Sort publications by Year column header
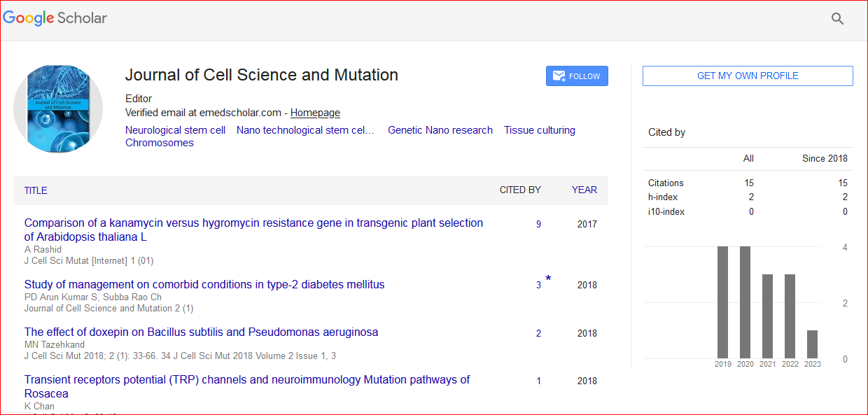Viewport: 868px width, 415px height. (584, 190)
